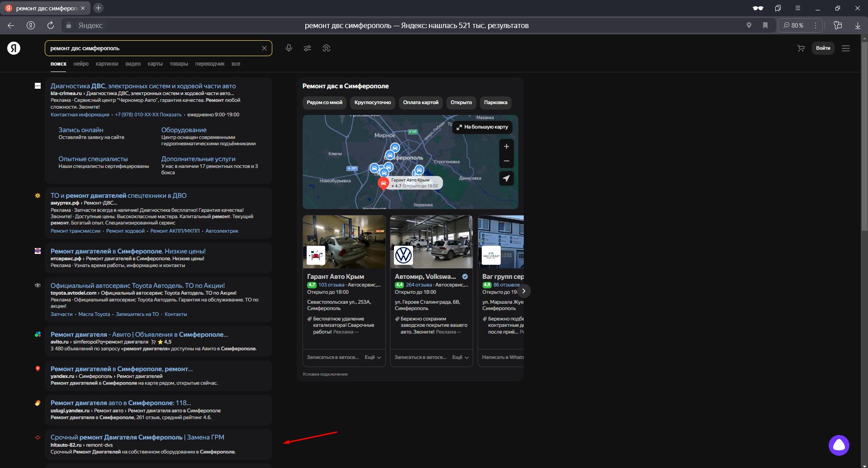
Task: Zoom in on the map with plus
Action: point(506,146)
